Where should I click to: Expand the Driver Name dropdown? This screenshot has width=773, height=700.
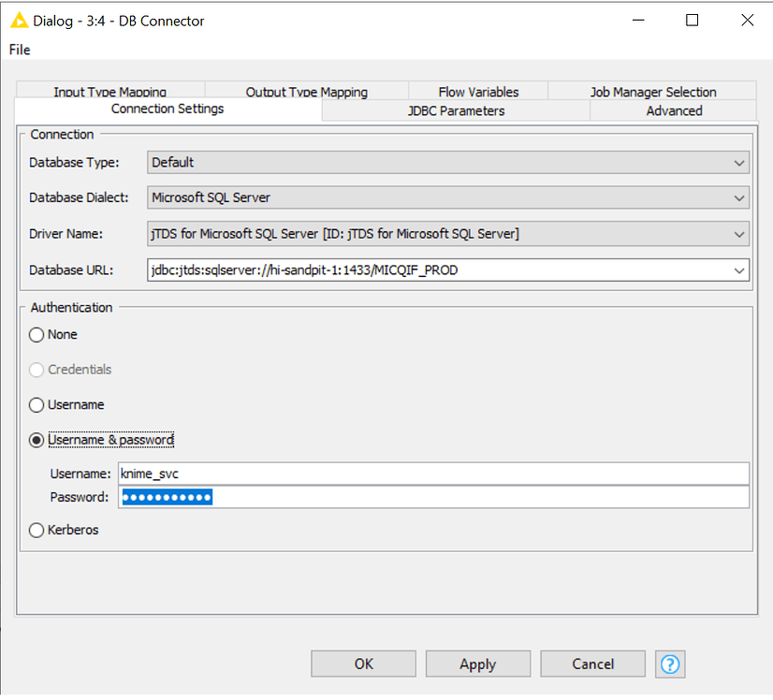click(739, 233)
